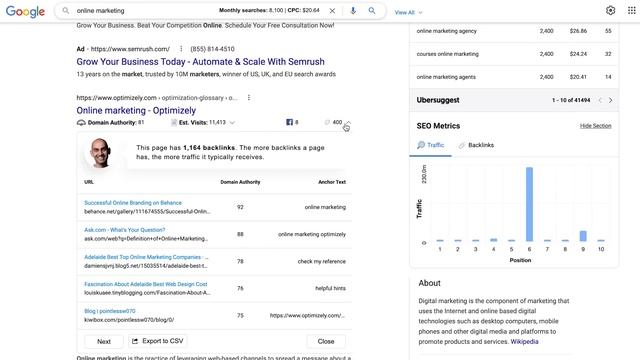Click the Facebook shares icon
640x360 pixels.
click(x=289, y=122)
